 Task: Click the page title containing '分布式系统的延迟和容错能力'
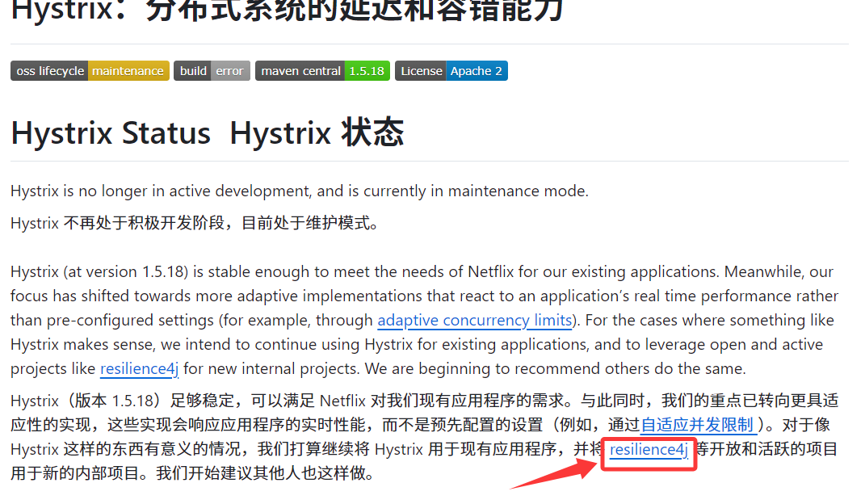pos(287,10)
